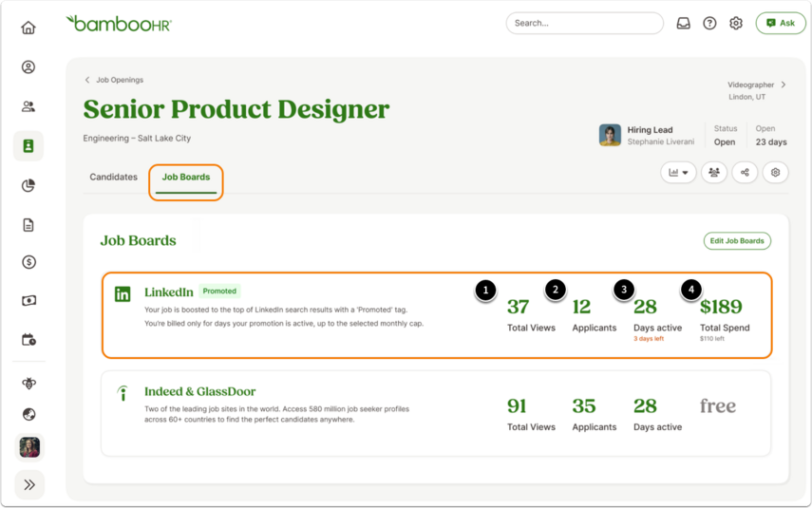Open My Info profile icon in sidebar

point(28,67)
